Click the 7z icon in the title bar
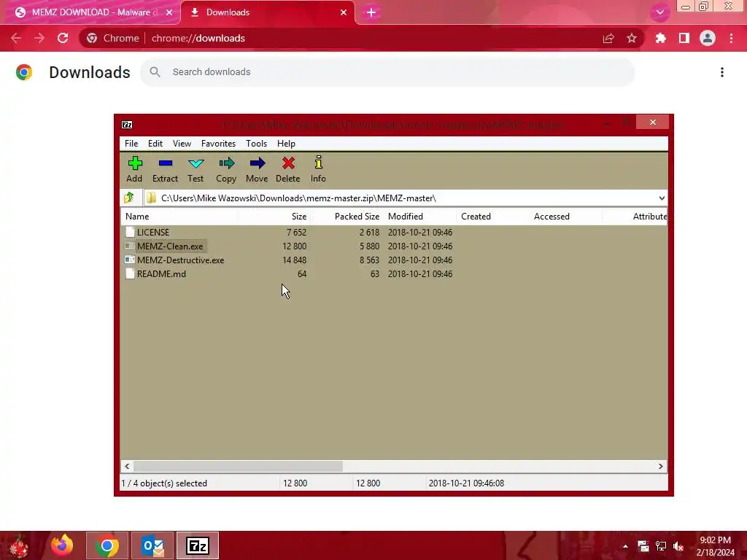This screenshot has height=560, width=747. (x=127, y=125)
